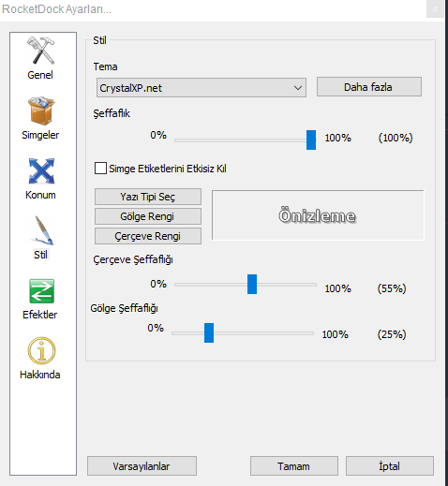Viewport: 448px width, 486px height.
Task: Click the Efektler label in sidebar
Action: pos(40,315)
